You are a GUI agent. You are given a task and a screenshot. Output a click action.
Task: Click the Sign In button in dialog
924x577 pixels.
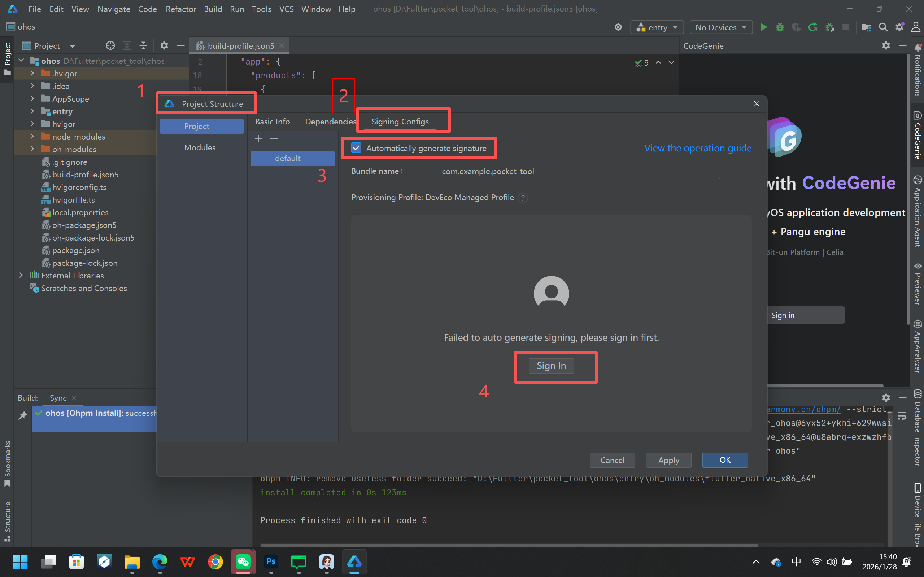click(551, 366)
